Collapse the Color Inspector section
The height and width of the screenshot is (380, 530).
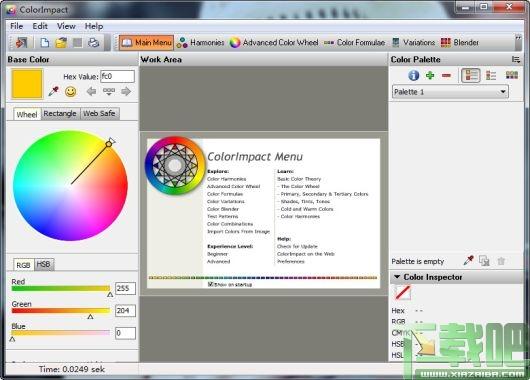397,277
